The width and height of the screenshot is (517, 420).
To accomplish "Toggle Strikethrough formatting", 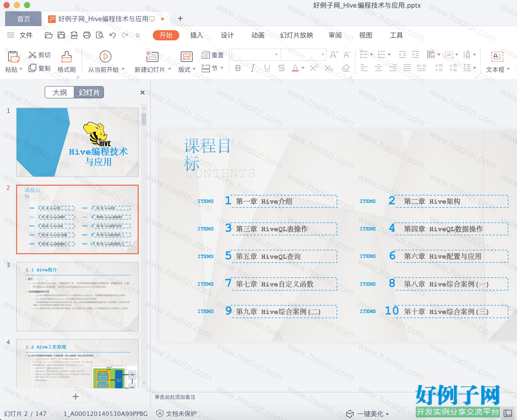I will pyautogui.click(x=281, y=68).
